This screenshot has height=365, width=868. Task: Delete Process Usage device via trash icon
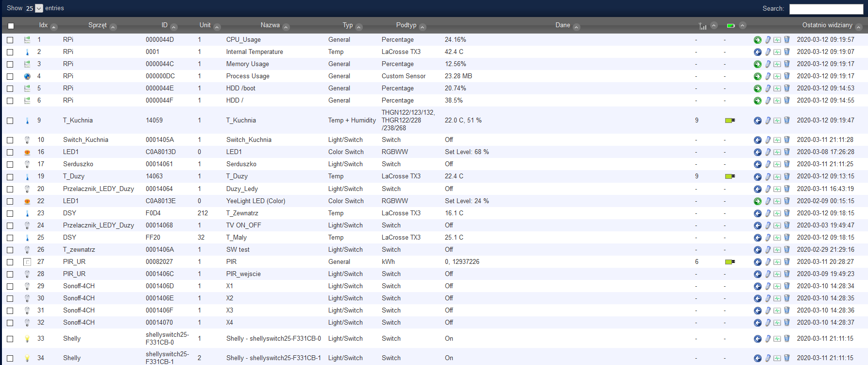(787, 76)
